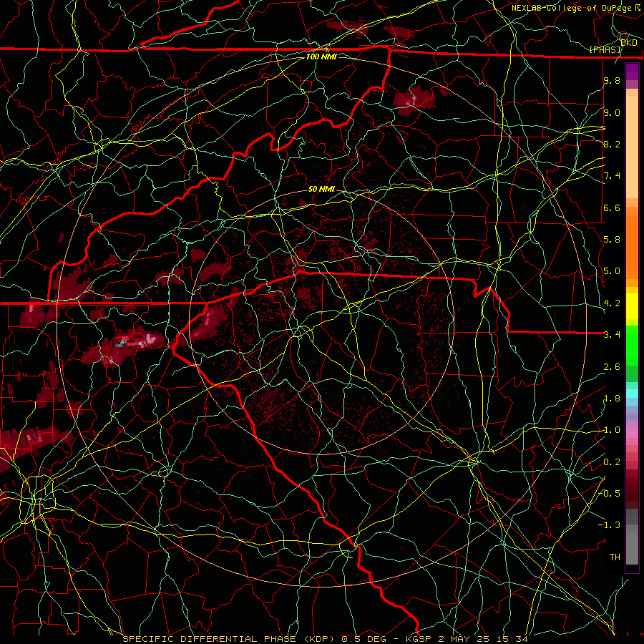644x644 pixels.
Task: Click the bright green segment of the color bar
Action: click(x=632, y=345)
